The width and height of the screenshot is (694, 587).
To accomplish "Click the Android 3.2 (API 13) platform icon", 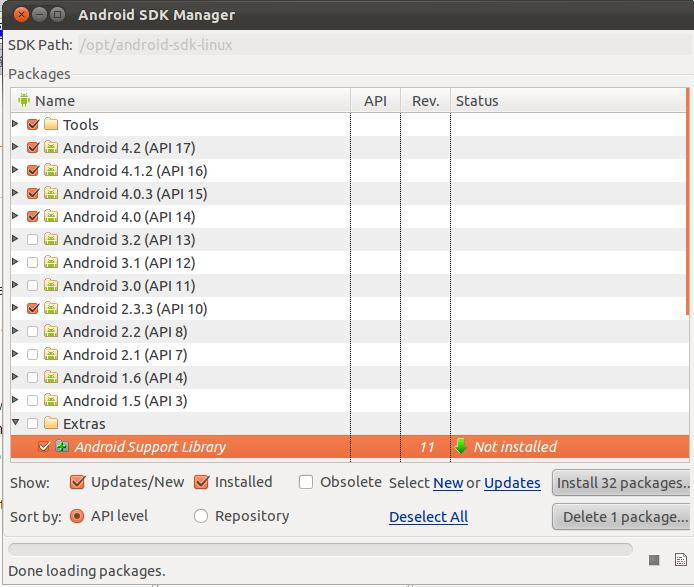I will pos(51,239).
